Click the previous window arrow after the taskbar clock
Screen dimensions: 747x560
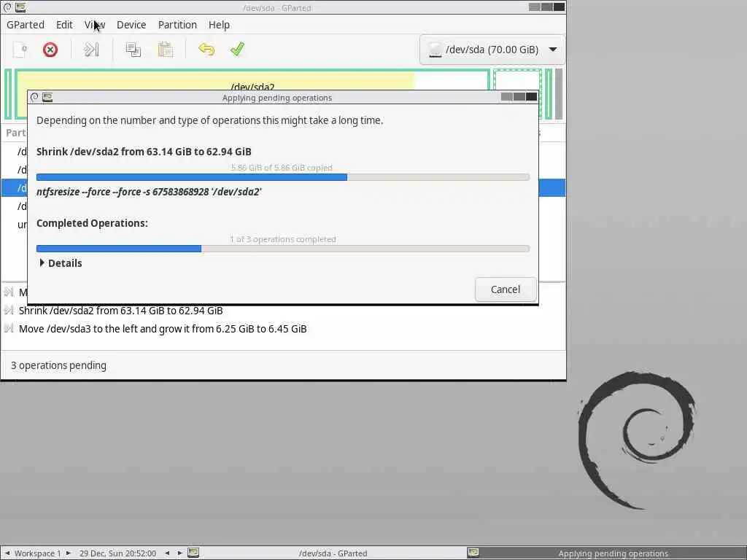167,553
